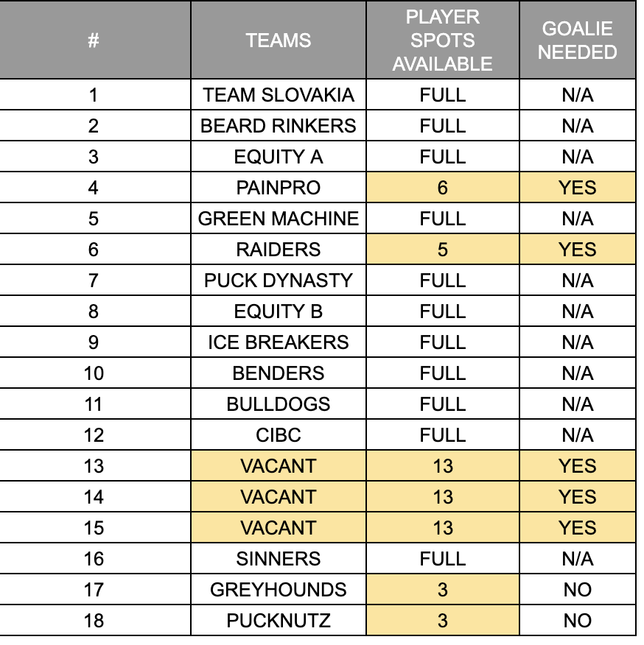Image resolution: width=644 pixels, height=645 pixels.
Task: Select the VACANT cell in row 13
Action: 279,465
